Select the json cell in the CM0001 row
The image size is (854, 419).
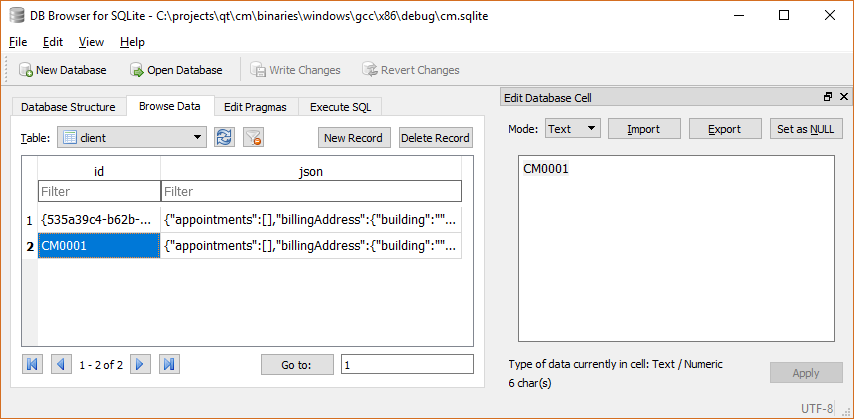coord(312,246)
